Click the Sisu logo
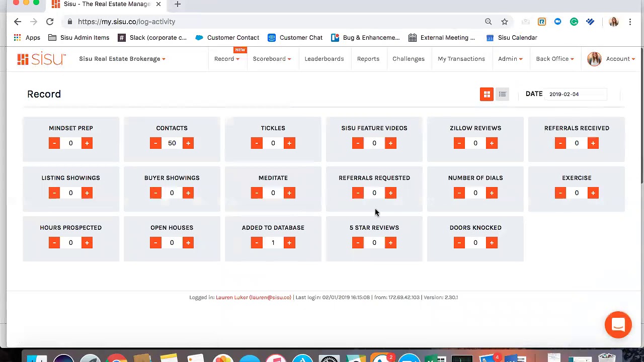This screenshot has height=362, width=644. click(41, 59)
